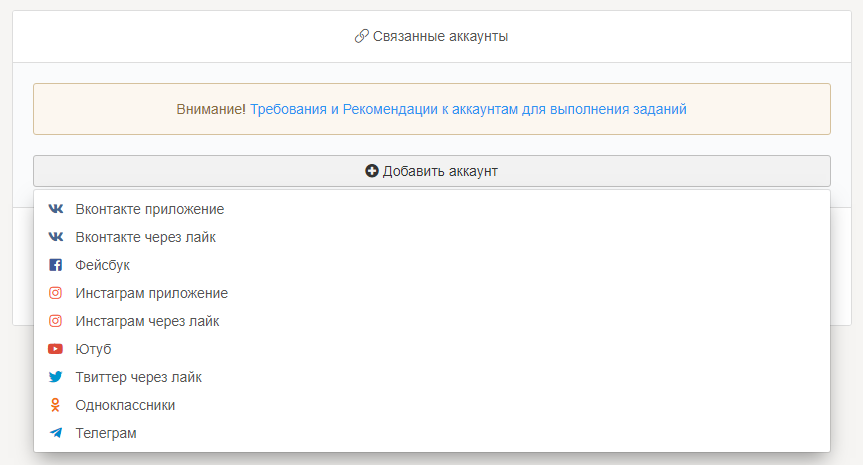Select Инстаграм через лайк from list
This screenshot has width=863, height=465.
click(x=147, y=322)
